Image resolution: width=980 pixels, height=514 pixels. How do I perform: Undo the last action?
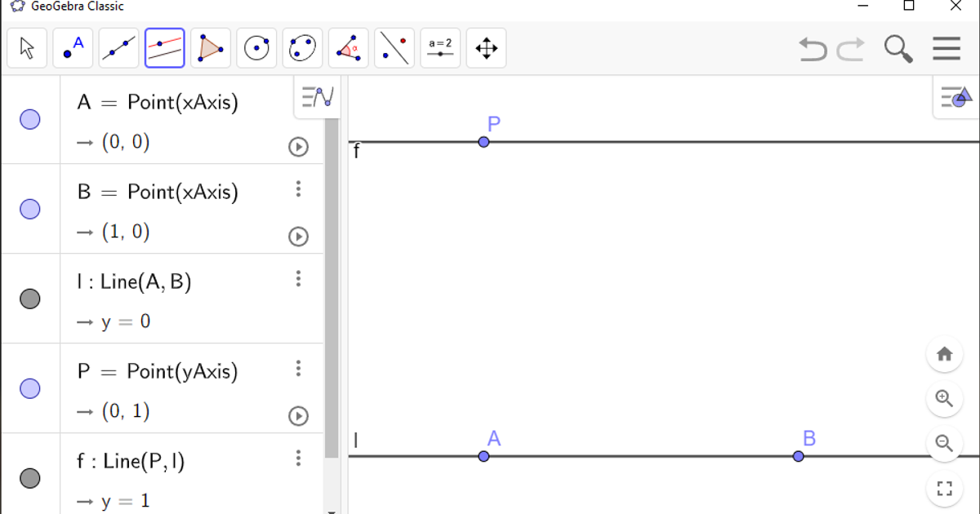[813, 49]
